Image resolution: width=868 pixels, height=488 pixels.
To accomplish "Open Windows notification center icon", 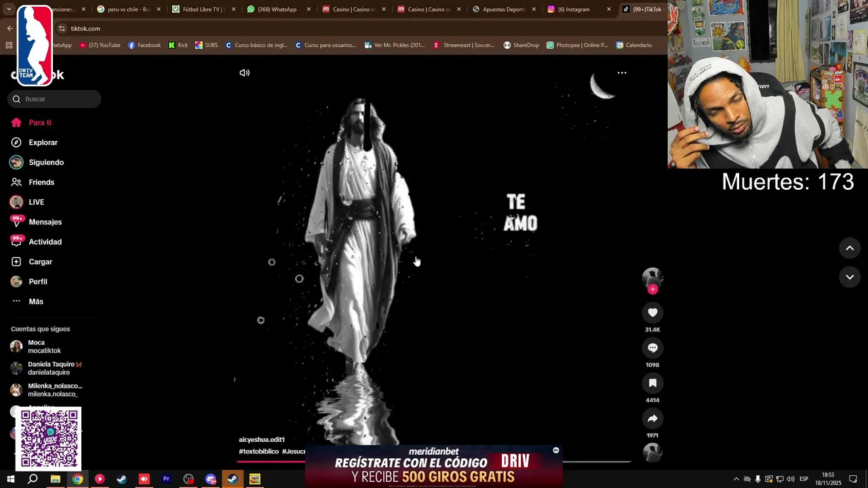I will tap(854, 479).
